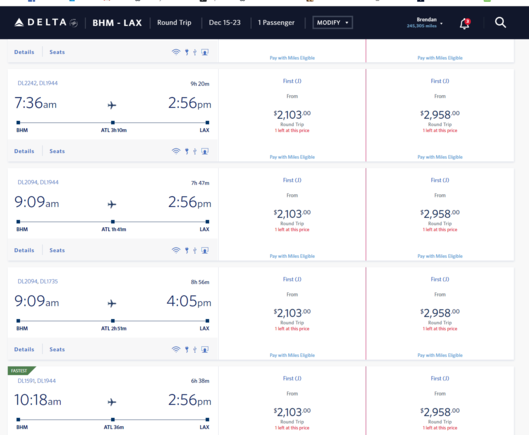Open Details for the 9:09am to 4:05pm flight

click(x=24, y=349)
